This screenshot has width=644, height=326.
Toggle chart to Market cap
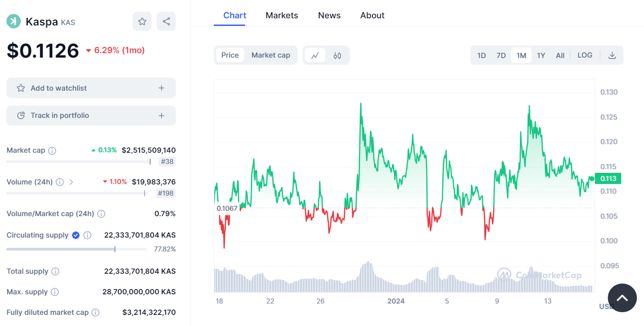click(270, 55)
